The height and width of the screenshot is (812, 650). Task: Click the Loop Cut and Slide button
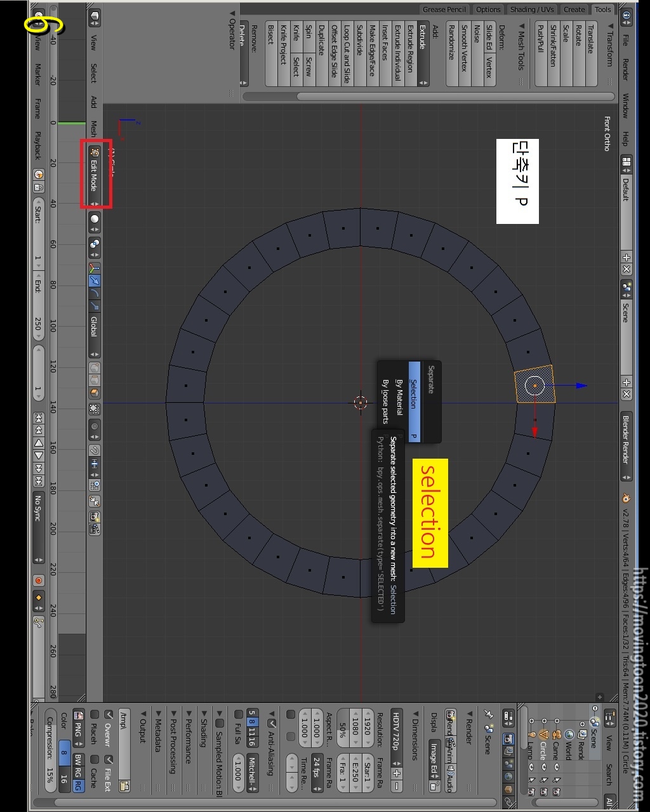coord(347,53)
